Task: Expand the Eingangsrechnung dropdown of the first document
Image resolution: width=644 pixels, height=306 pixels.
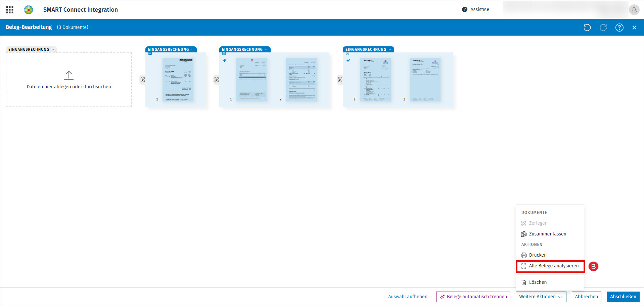Action: [171, 49]
